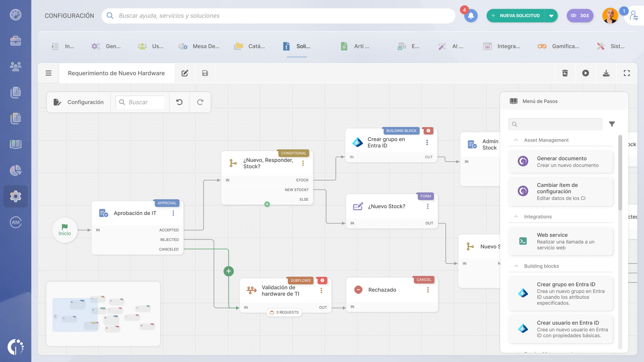Open the AI tab sparkle icon
This screenshot has height=362, width=644.
coord(442,46)
